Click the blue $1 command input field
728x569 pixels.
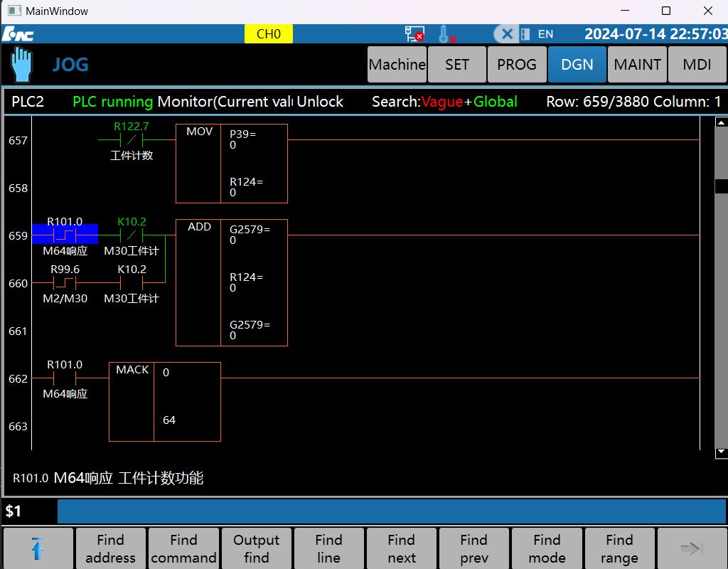[x=392, y=511]
